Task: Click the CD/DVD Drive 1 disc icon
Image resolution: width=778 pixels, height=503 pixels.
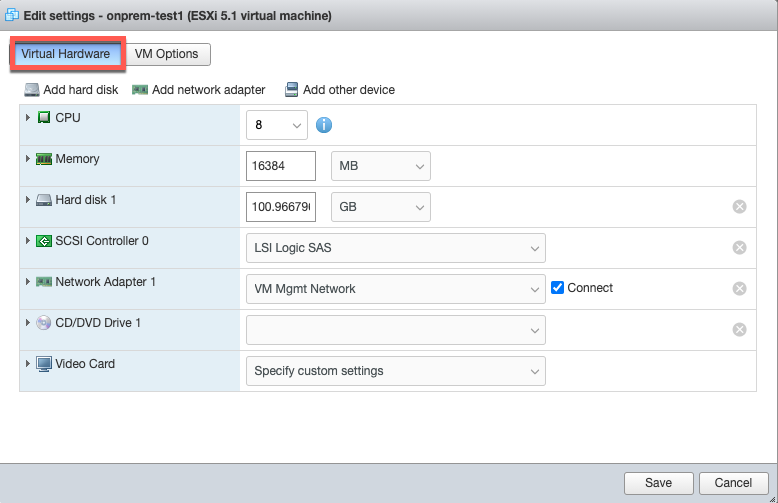Action: (44, 323)
